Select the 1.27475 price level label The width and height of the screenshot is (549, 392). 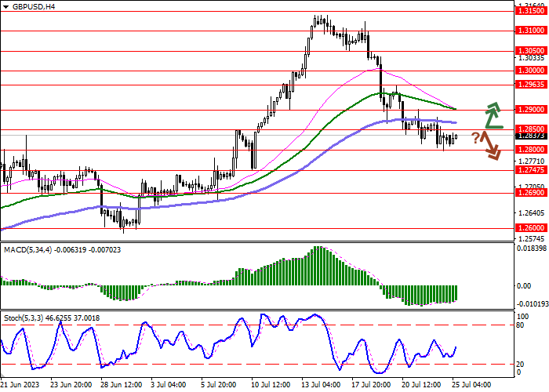(x=531, y=170)
